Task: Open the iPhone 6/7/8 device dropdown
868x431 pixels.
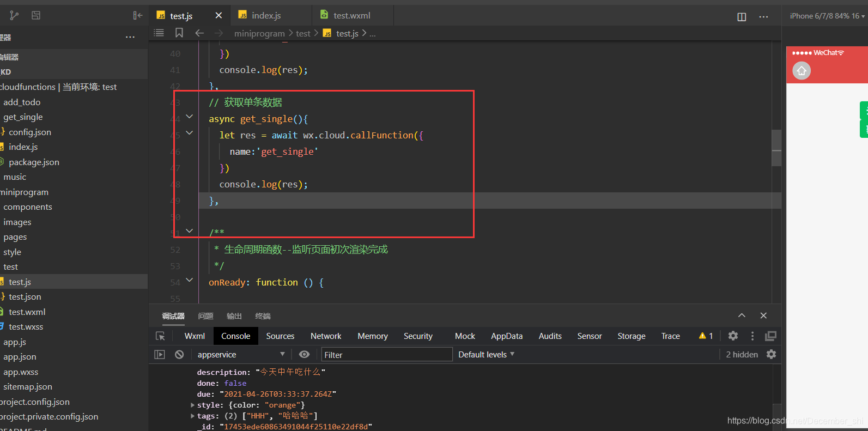Action: point(827,16)
